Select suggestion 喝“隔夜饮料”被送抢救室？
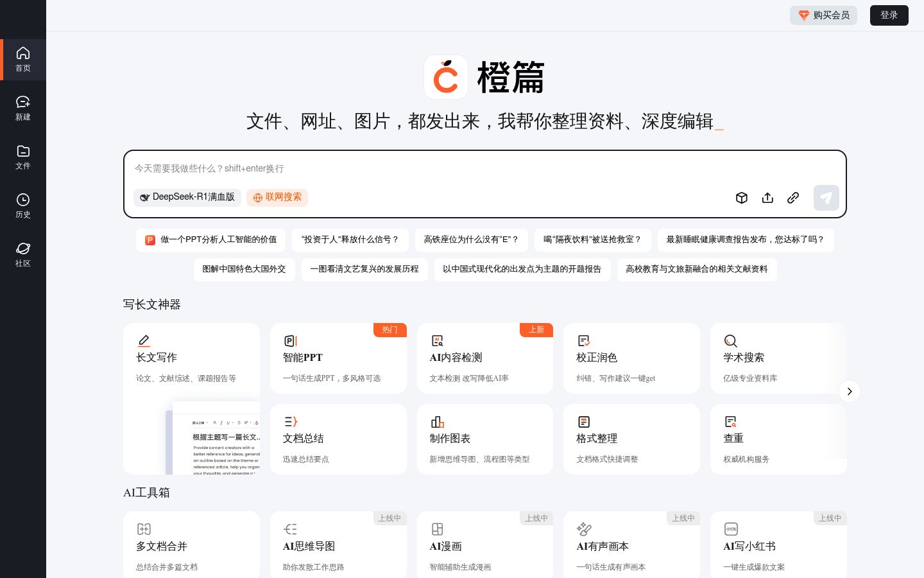924x578 pixels. click(593, 240)
